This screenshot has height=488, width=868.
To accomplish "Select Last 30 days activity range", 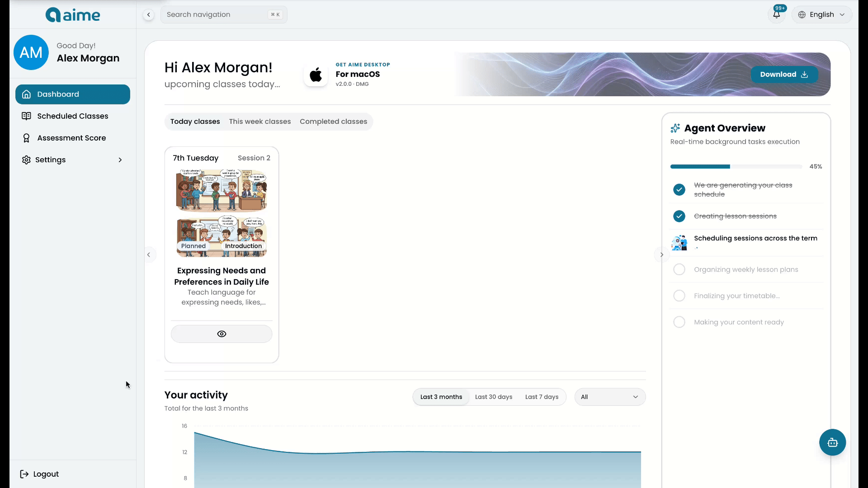I will coord(494,397).
